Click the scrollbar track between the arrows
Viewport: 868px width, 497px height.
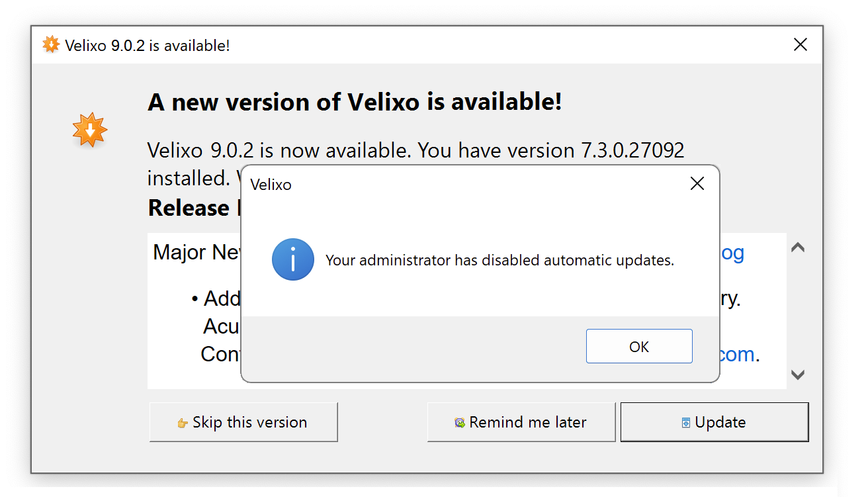click(798, 311)
